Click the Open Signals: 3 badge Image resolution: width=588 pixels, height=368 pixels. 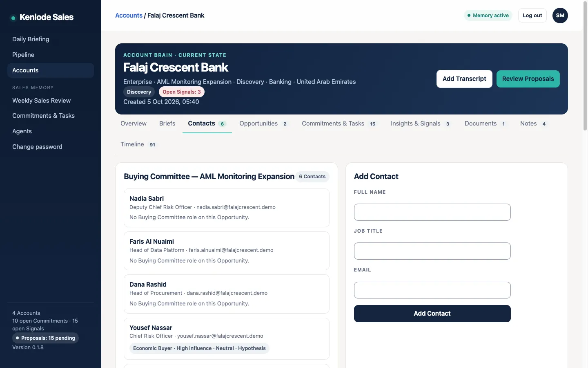[x=182, y=92]
